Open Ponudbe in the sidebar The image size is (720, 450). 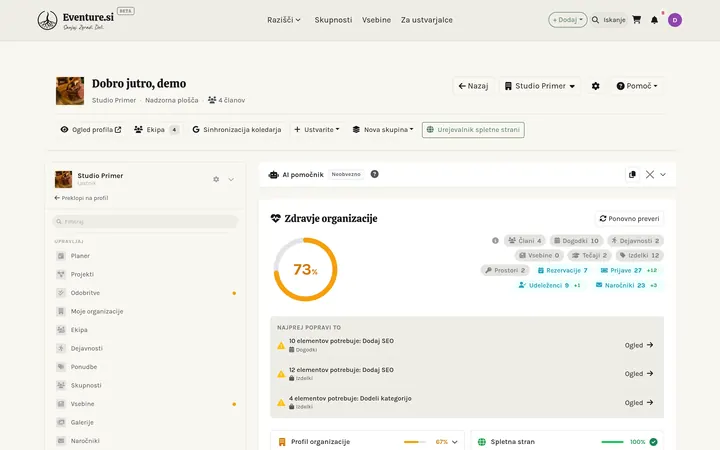[x=145, y=366]
